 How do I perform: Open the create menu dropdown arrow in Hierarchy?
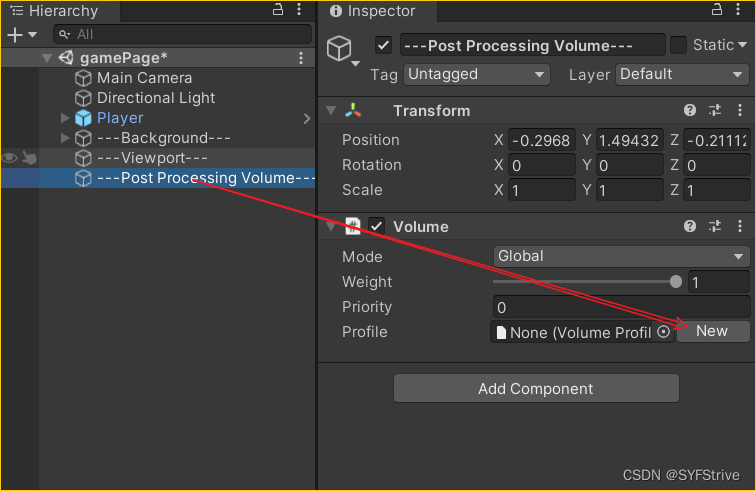pos(33,35)
